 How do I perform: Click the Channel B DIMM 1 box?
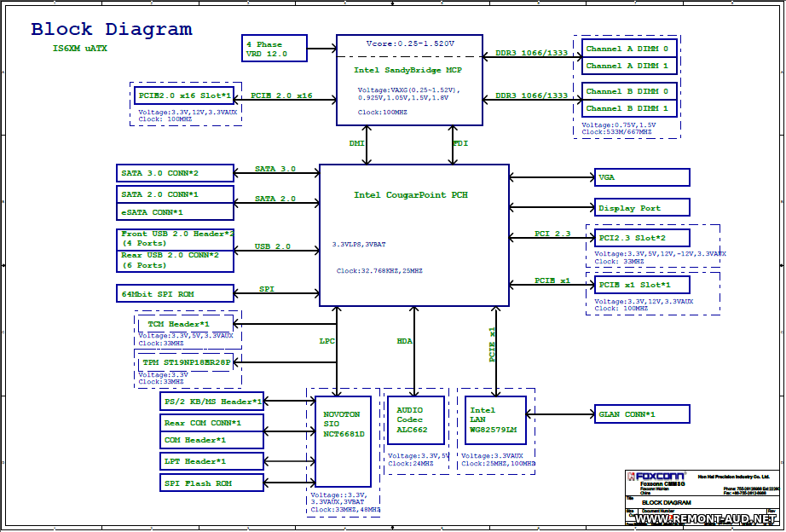pos(630,108)
